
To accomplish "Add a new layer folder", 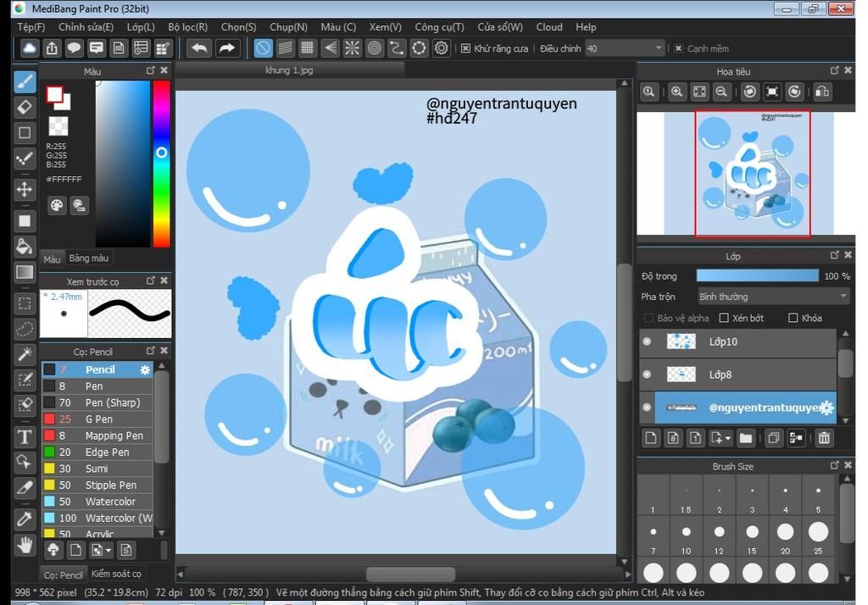I will pyautogui.click(x=746, y=438).
